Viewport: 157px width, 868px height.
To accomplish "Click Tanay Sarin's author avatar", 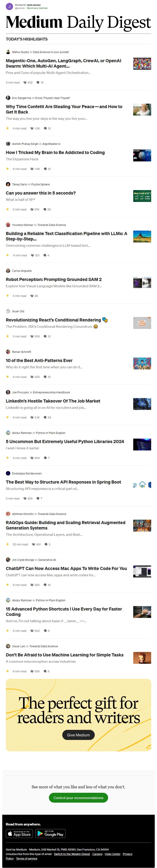I will 8,184.
